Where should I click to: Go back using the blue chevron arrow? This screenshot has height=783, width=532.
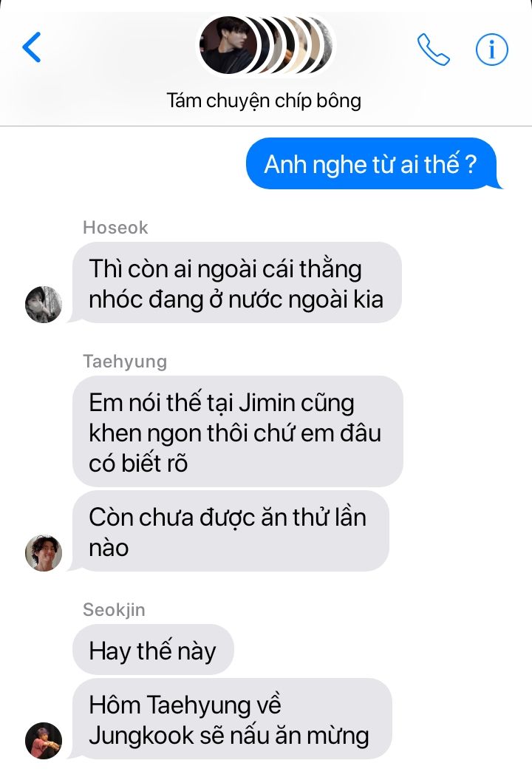click(x=32, y=47)
